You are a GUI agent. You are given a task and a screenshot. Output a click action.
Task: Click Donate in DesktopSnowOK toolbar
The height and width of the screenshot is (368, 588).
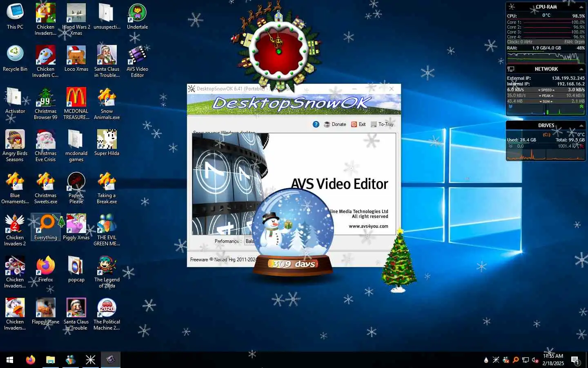coord(335,124)
